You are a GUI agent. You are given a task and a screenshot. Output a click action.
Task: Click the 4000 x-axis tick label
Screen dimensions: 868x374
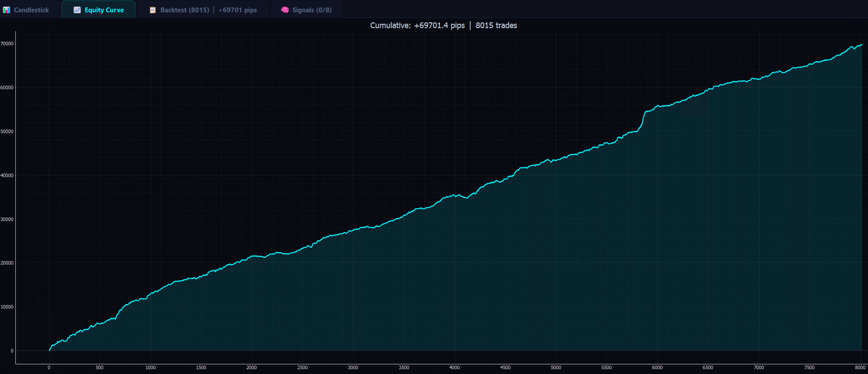[455, 367]
